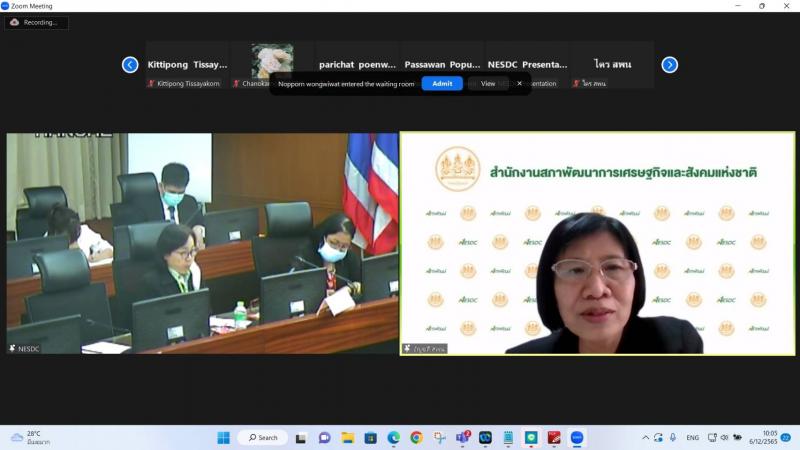Screen dimensions: 800x450
Task: Open Microsoft Teams from taskbar
Action: click(463, 438)
